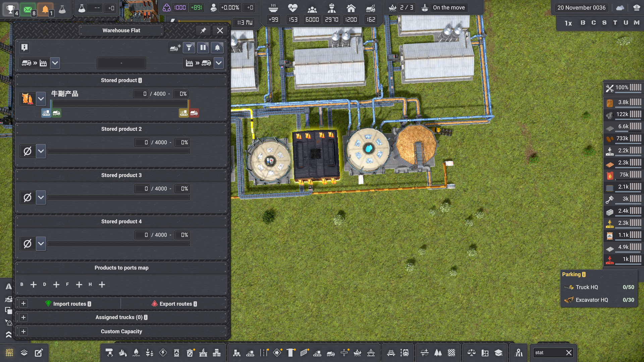Clear the stat search box

(x=569, y=353)
